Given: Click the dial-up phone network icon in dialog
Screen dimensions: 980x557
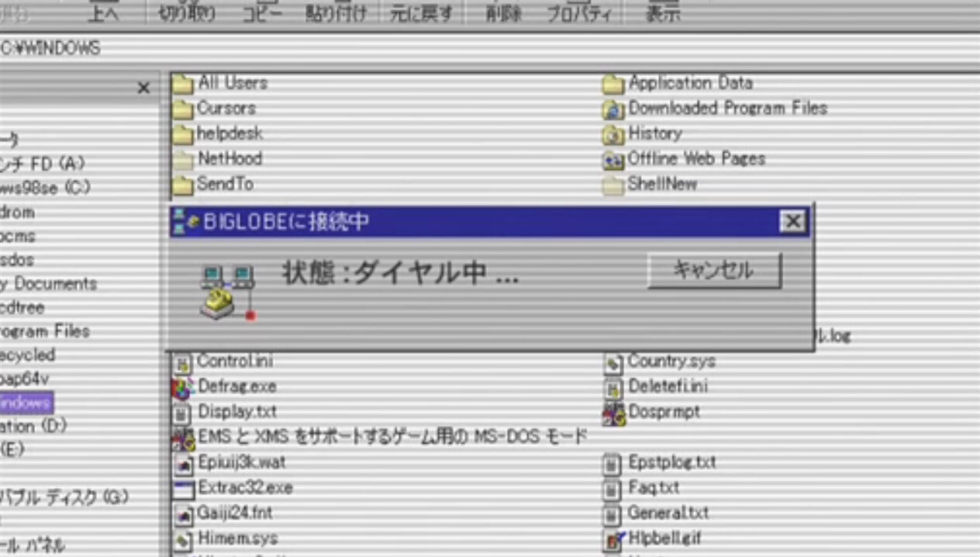Looking at the screenshot, I should pyautogui.click(x=227, y=292).
